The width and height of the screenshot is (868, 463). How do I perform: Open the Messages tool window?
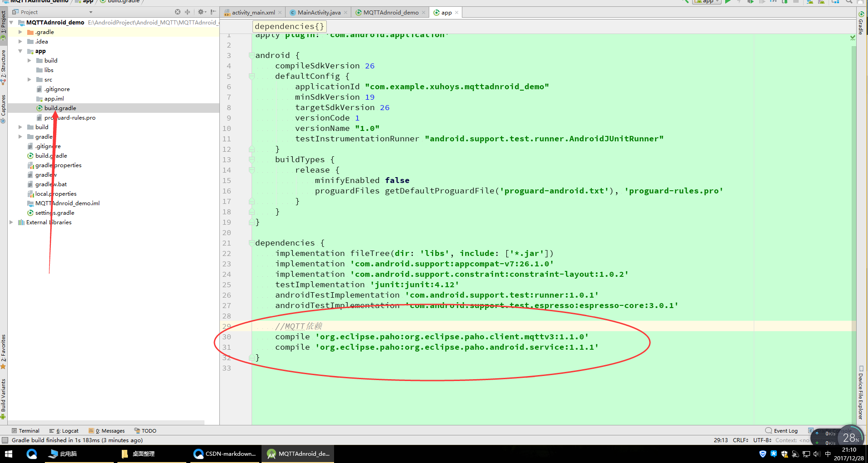[x=107, y=430]
